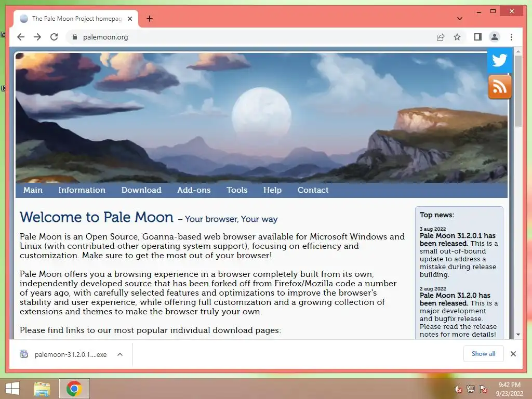532x399 pixels.
Task: Click the Your browser, Your way tagline
Action: click(231, 219)
